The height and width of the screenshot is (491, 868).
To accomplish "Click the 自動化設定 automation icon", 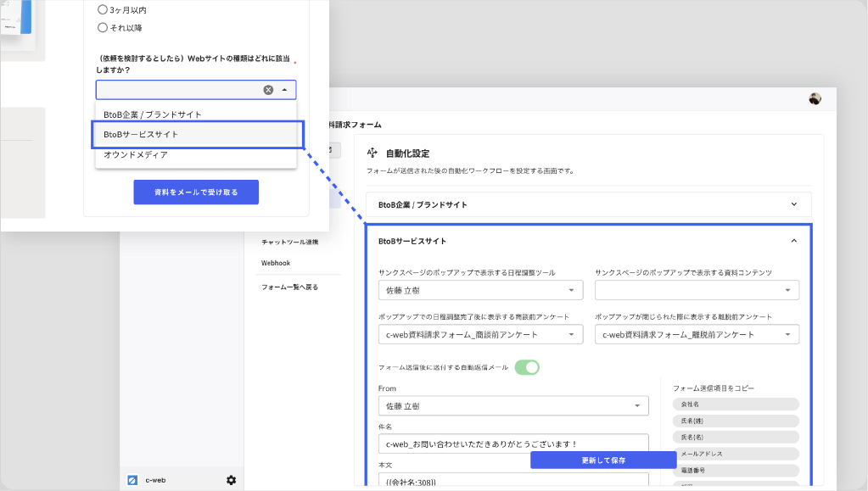I will (x=372, y=153).
